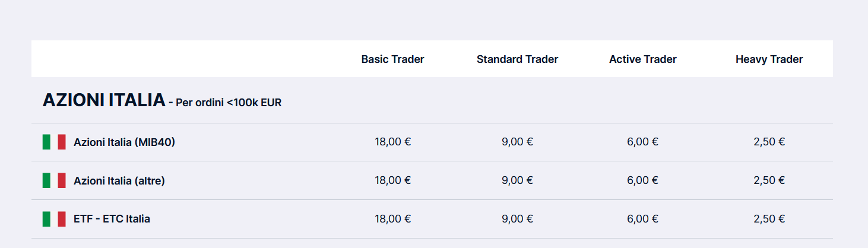
Task: Click Standard Trader price for ETF - ETC Italia
Action: click(517, 219)
